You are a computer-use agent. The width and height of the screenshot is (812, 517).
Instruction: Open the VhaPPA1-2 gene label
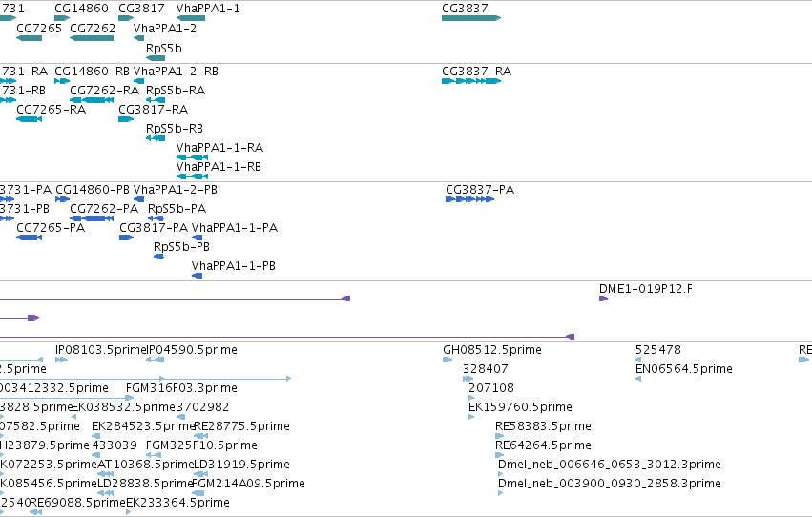pos(165,29)
